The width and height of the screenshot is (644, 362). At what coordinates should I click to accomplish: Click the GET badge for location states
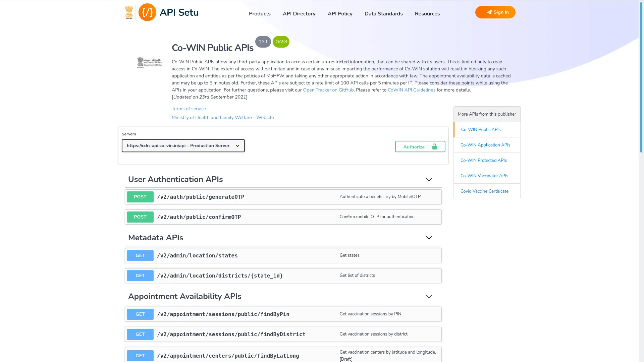pos(140,256)
